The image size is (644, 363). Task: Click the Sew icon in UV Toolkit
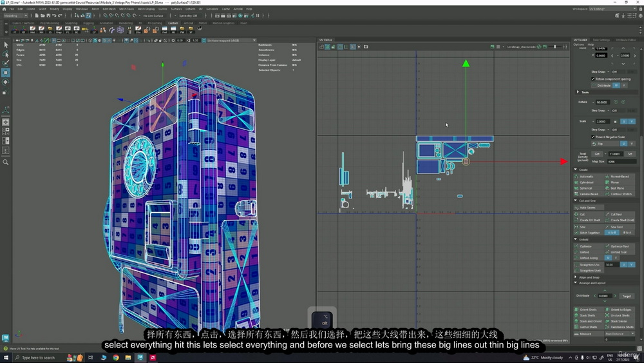[576, 226]
